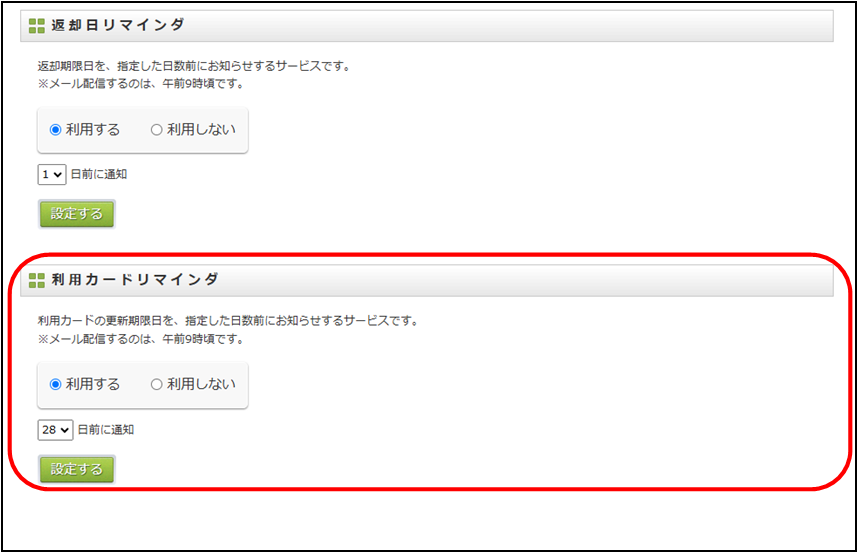Select 利用しない under 返却日リマインダ
The width and height of the screenshot is (858, 552).
click(156, 130)
